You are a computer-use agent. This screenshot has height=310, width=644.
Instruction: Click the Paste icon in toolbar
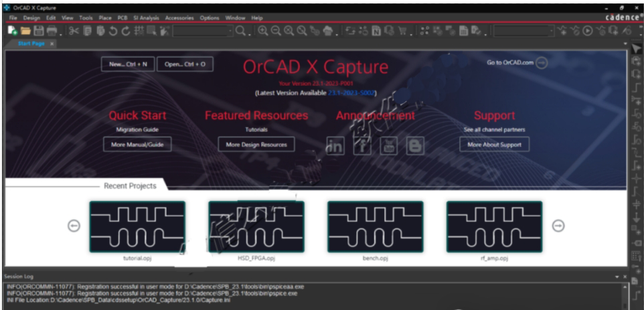pyautogui.click(x=100, y=30)
